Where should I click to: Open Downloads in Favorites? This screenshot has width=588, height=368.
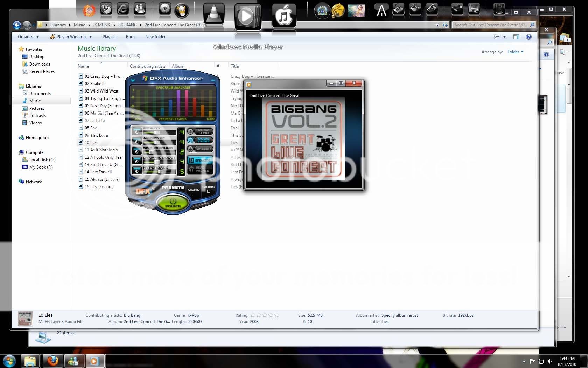[x=40, y=64]
